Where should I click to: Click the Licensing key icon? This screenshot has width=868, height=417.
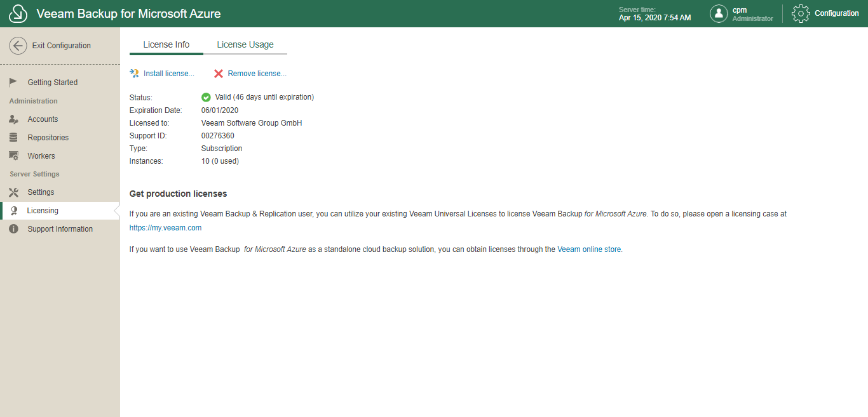coord(14,211)
